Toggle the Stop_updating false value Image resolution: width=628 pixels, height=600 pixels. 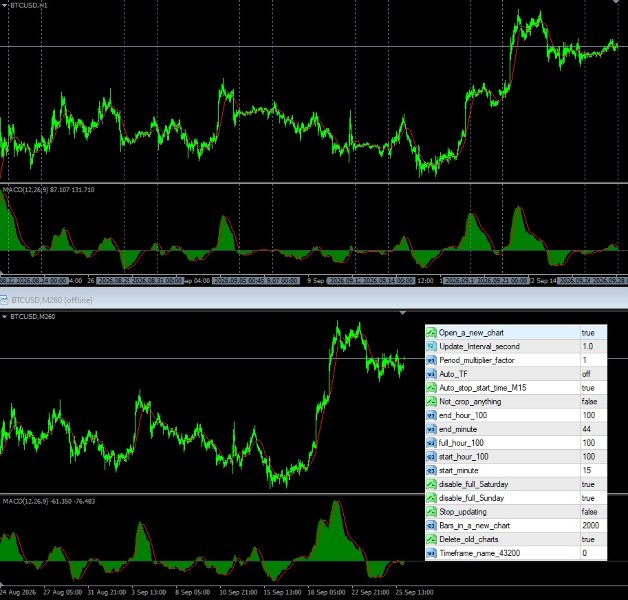pos(593,512)
